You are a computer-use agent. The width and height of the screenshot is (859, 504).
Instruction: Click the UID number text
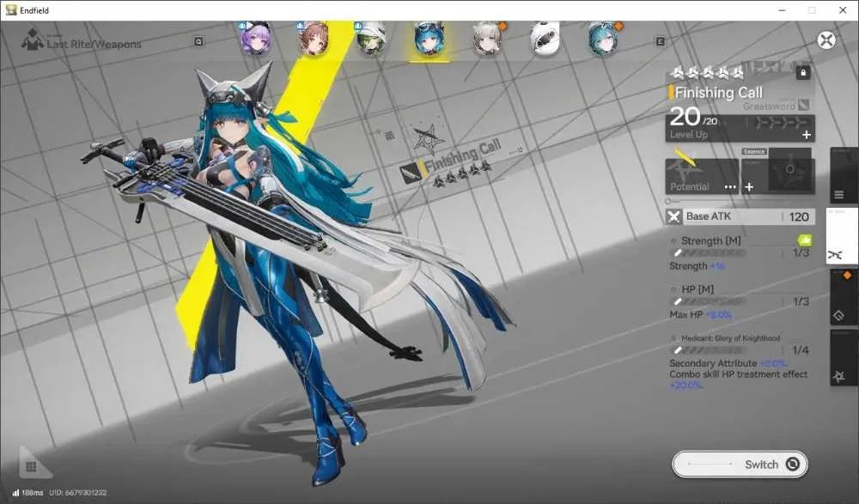[x=78, y=493]
